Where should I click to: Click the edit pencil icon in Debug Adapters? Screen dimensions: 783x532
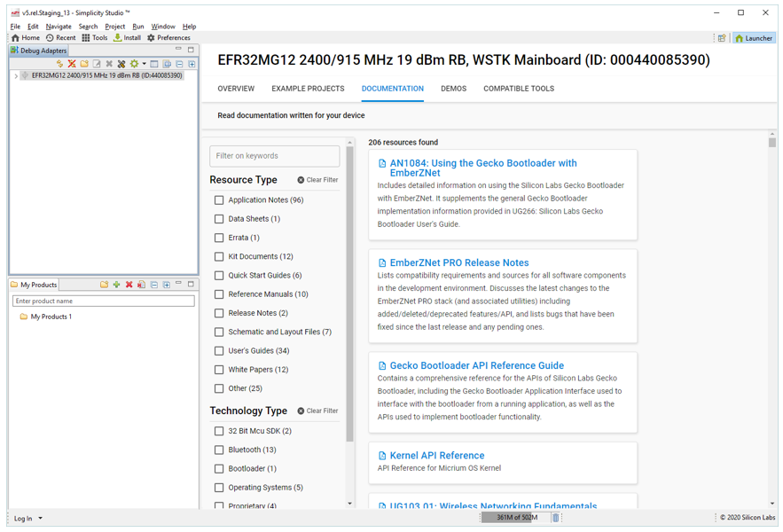pyautogui.click(x=97, y=64)
